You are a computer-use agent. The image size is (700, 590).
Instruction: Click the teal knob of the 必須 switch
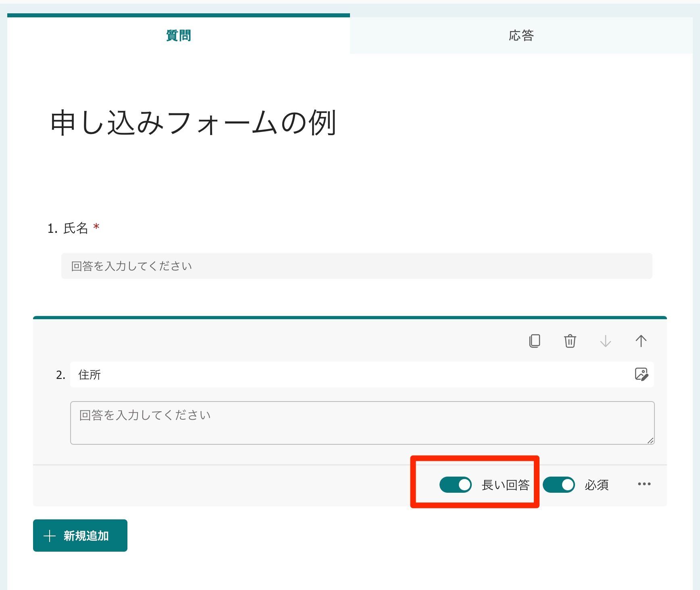[x=567, y=485]
